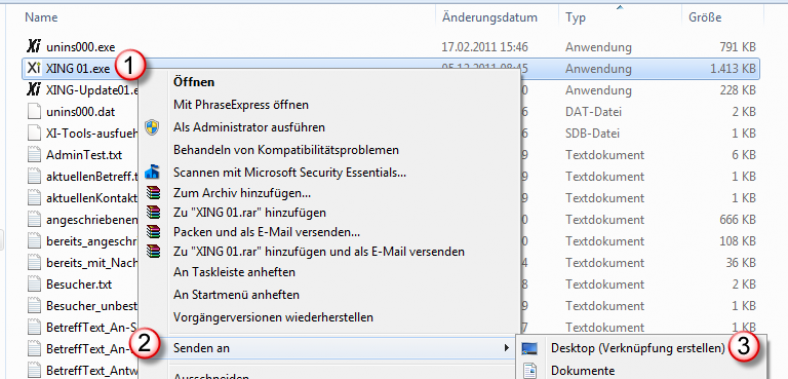The image size is (788, 379).
Task: Sort by the Änderungsdatum column header
Action: (x=489, y=18)
